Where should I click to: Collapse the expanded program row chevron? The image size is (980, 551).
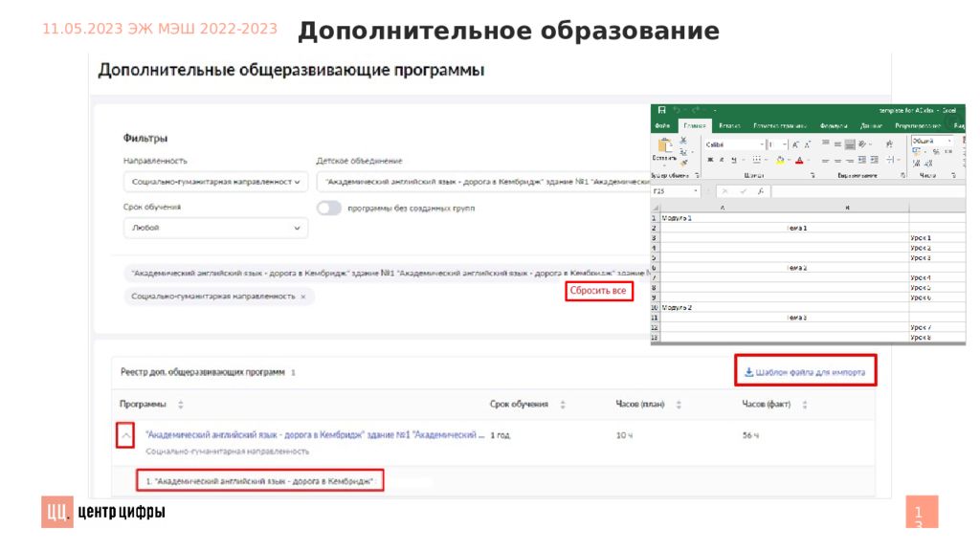(124, 436)
